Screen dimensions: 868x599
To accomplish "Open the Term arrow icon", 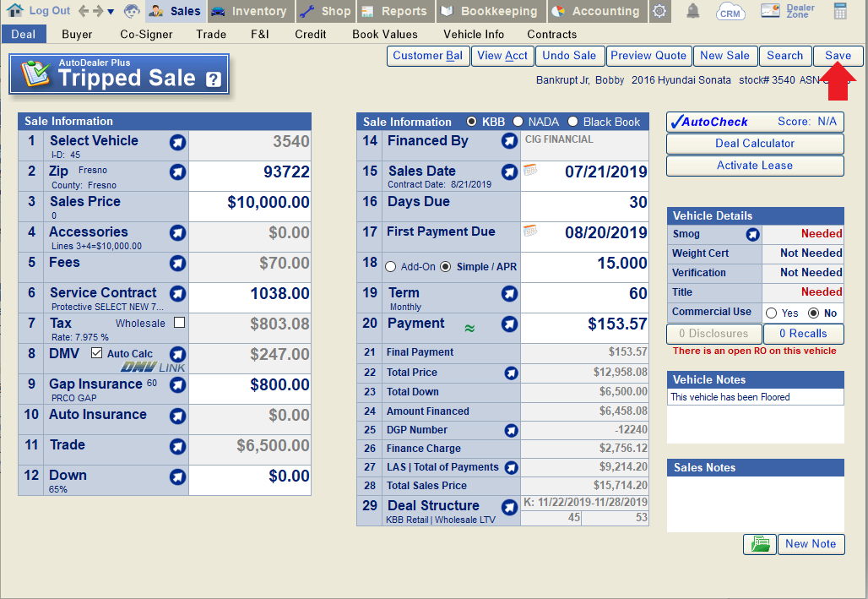I will pyautogui.click(x=509, y=294).
